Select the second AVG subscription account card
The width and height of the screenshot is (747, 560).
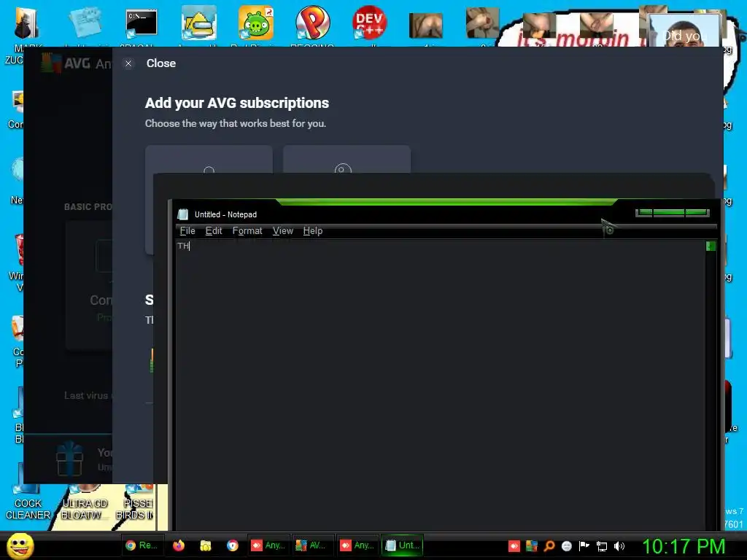347,159
